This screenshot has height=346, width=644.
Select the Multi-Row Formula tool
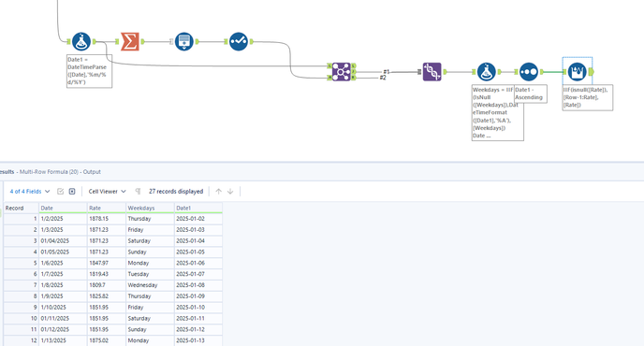click(x=577, y=72)
